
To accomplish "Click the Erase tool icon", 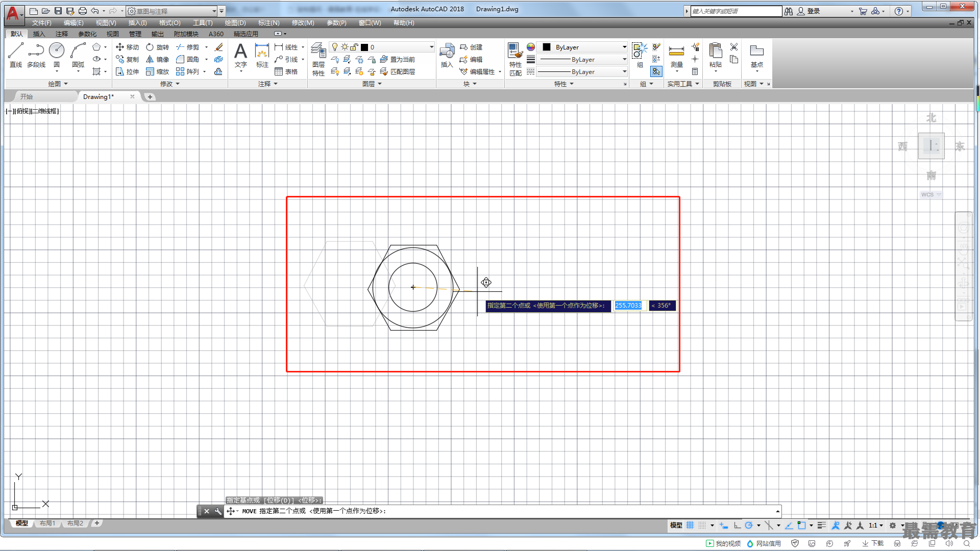I will (218, 47).
